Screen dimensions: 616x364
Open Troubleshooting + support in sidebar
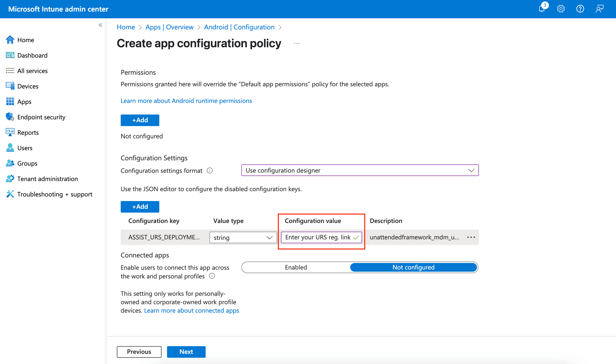55,195
